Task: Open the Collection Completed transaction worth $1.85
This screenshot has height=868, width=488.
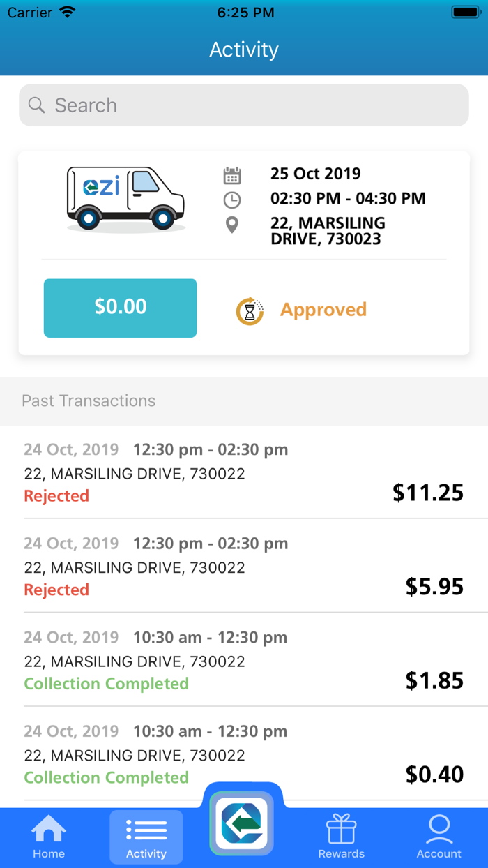Action: click(244, 660)
